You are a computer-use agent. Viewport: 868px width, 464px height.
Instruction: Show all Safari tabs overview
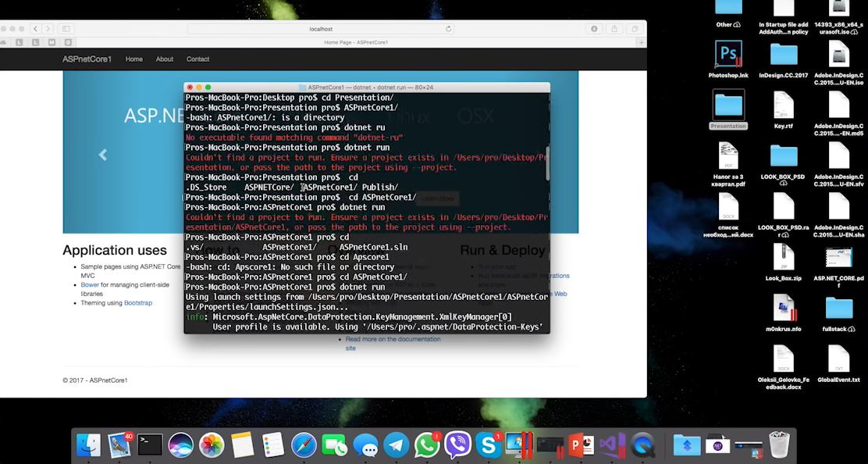coord(635,29)
